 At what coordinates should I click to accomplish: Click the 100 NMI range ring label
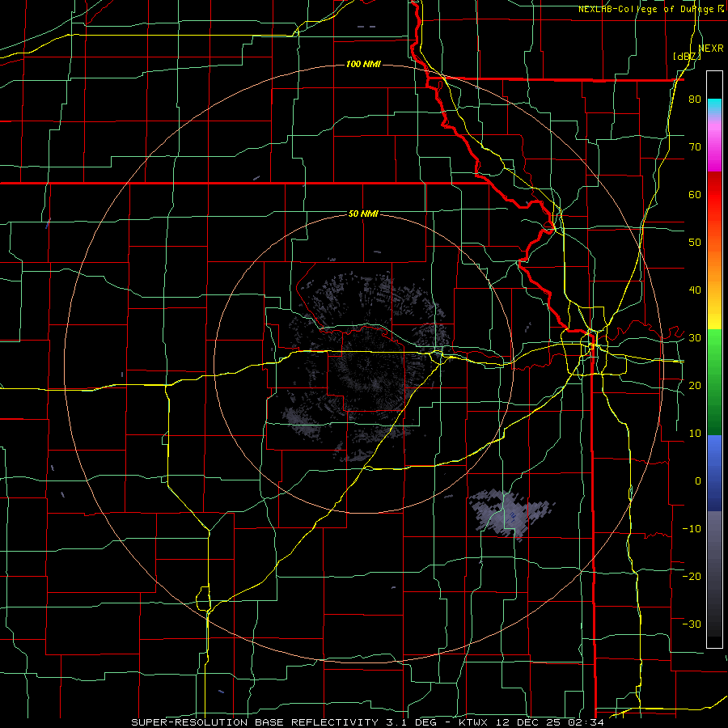pos(363,64)
